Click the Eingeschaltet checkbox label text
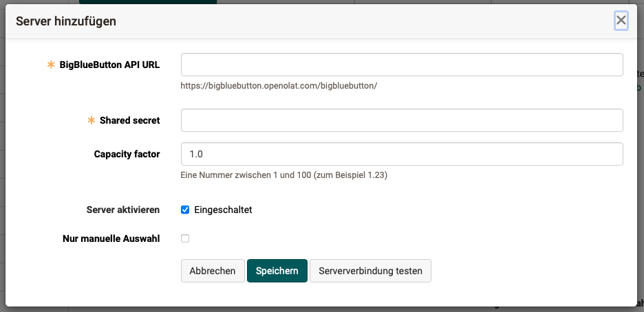The height and width of the screenshot is (312, 644). tap(223, 210)
